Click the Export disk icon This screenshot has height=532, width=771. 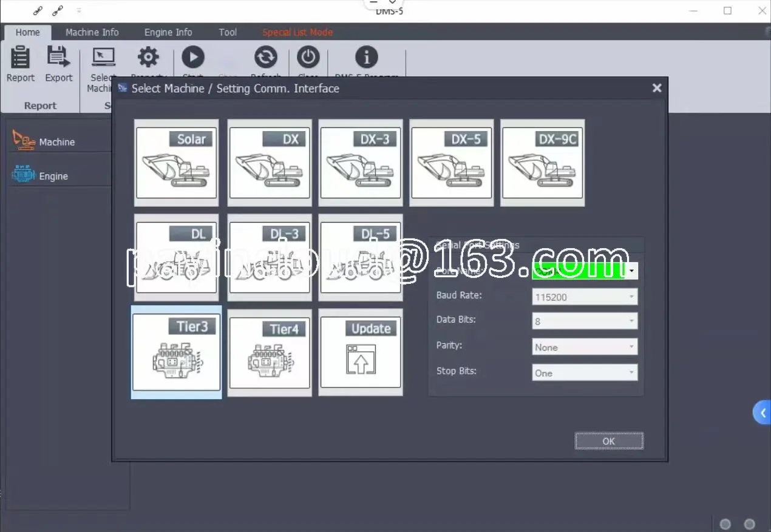[x=58, y=58]
